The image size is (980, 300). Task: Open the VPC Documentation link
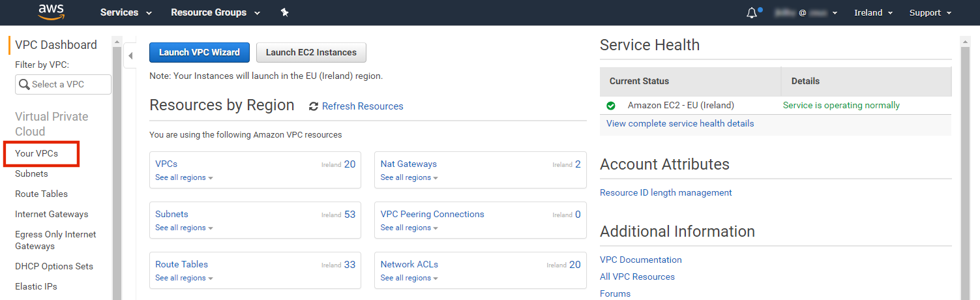pos(641,260)
